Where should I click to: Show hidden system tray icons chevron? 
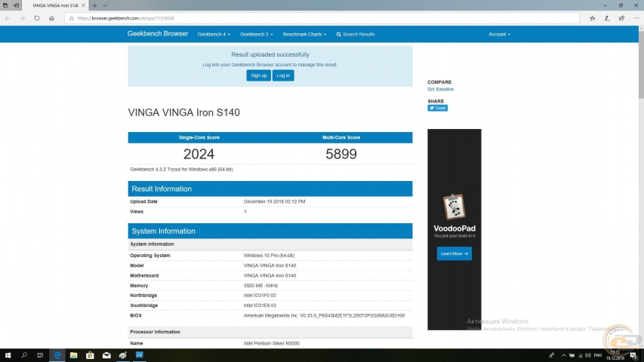563,355
